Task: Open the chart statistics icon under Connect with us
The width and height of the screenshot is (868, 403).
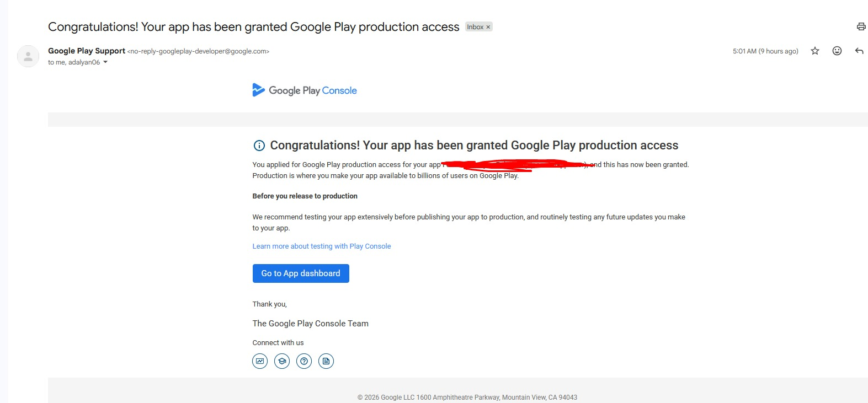Action: point(260,361)
